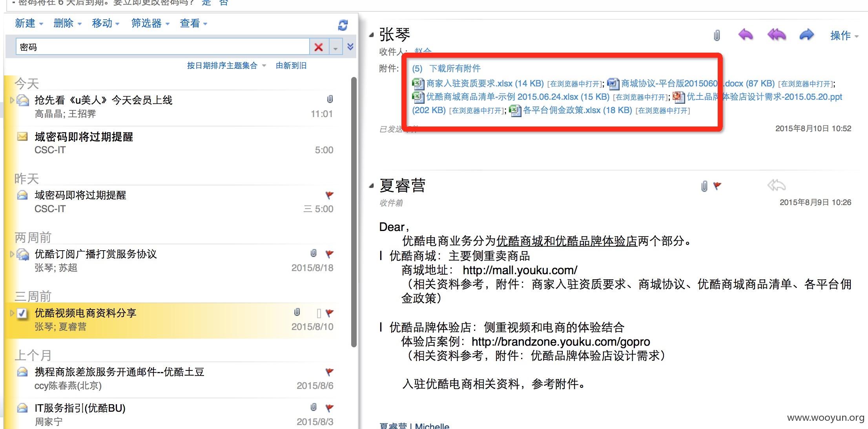Image resolution: width=868 pixels, height=429 pixels.
Task: Click PowerPoint icon beside 优土品牌体验店 ppt
Action: (678, 97)
